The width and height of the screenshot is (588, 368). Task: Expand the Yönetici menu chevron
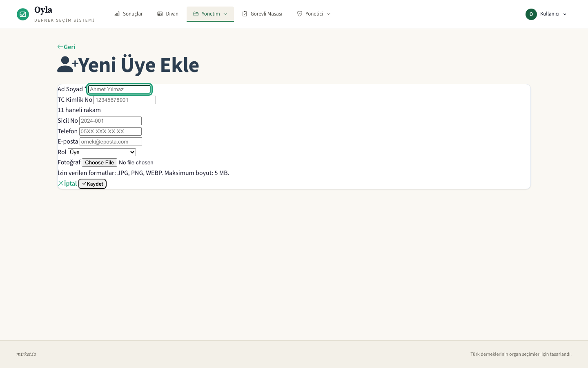(x=328, y=14)
